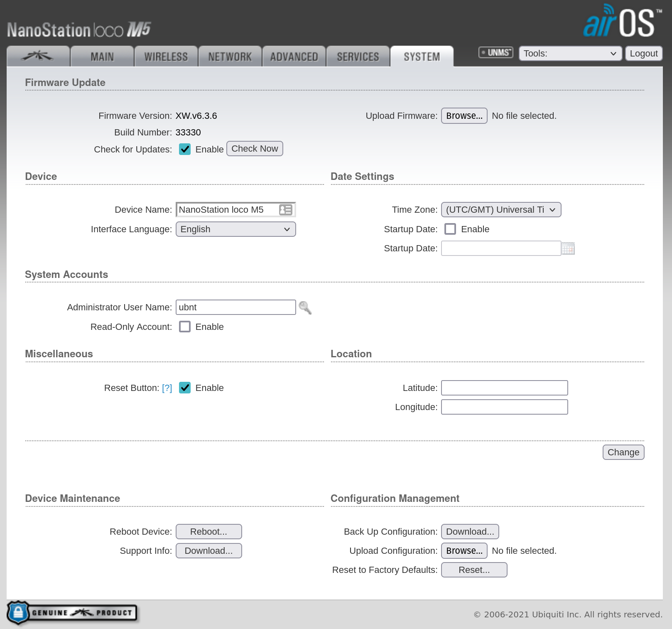Switch to the NETWORK tab
The height and width of the screenshot is (629, 672).
(230, 57)
